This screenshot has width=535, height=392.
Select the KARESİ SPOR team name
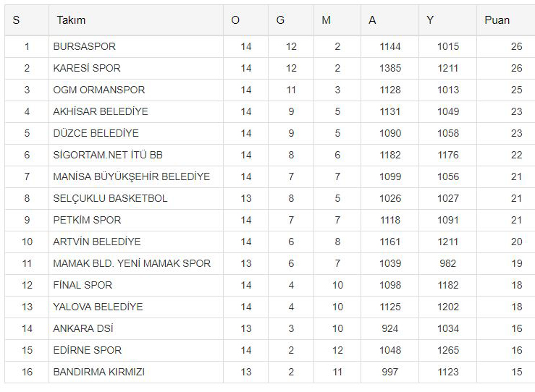pyautogui.click(x=87, y=68)
